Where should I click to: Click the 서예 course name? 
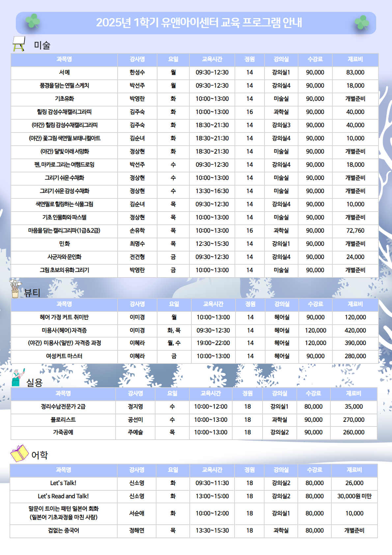pyautogui.click(x=64, y=73)
